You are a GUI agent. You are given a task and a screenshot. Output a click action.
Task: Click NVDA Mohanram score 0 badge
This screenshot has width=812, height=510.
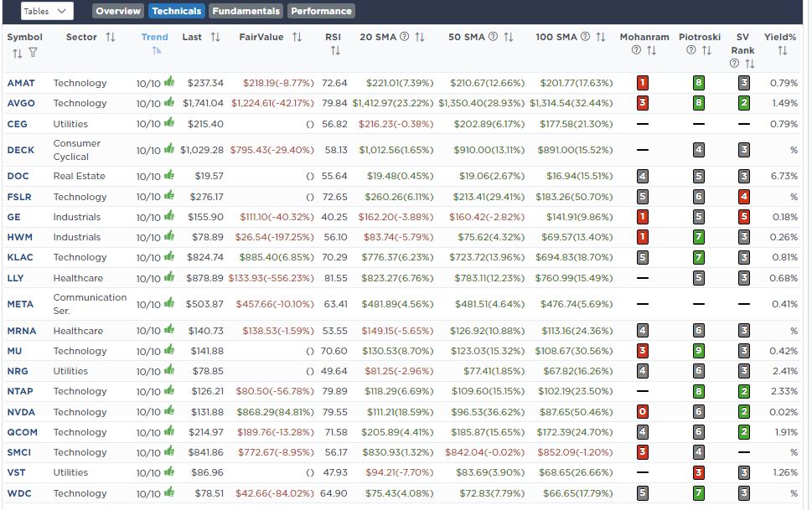coord(642,412)
